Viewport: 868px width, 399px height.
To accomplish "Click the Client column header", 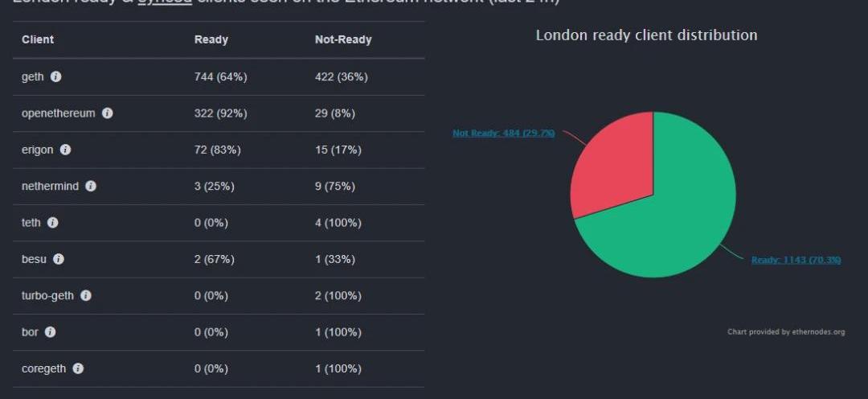I will (x=38, y=40).
